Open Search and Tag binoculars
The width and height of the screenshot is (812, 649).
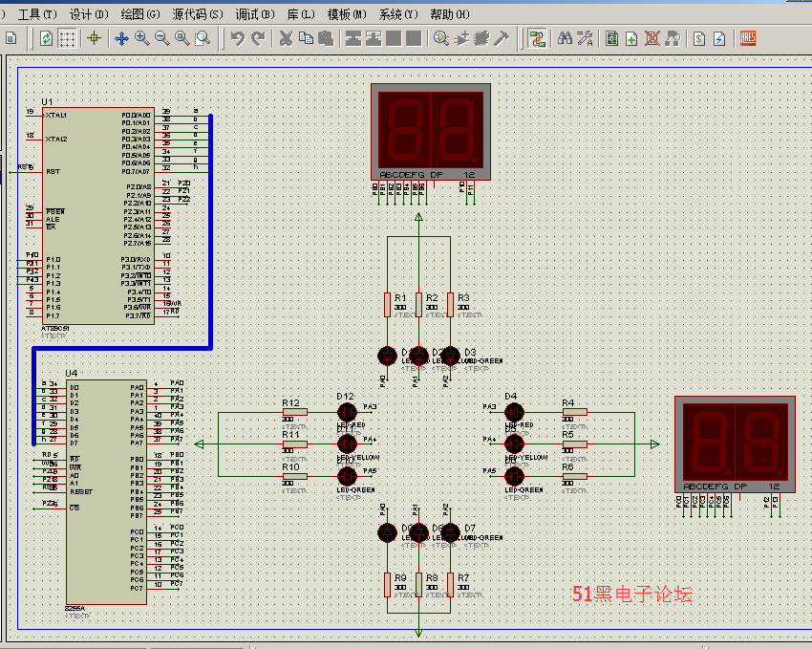(x=565, y=38)
